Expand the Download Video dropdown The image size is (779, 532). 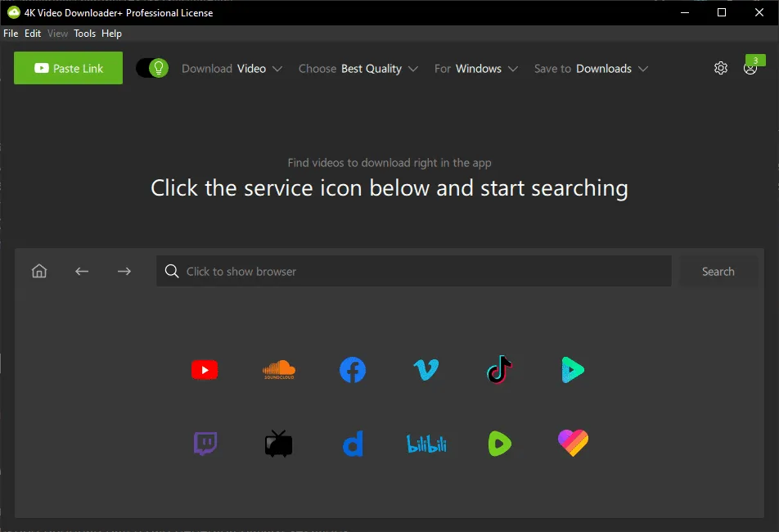pyautogui.click(x=232, y=69)
